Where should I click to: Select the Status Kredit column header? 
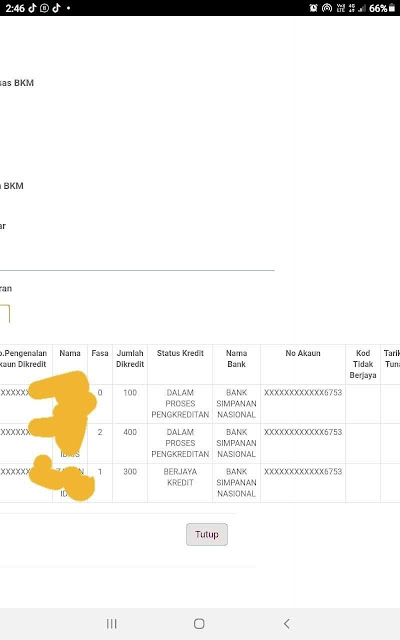click(x=180, y=353)
